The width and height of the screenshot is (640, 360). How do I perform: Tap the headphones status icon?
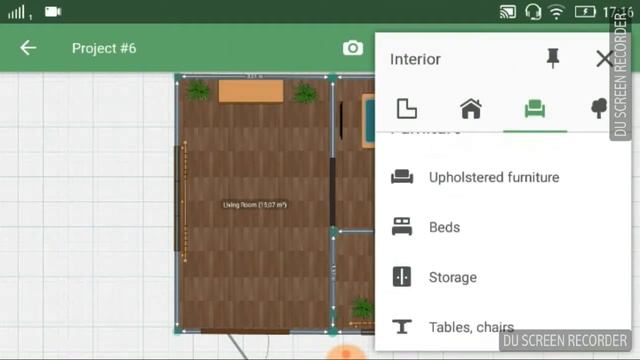coord(533,12)
